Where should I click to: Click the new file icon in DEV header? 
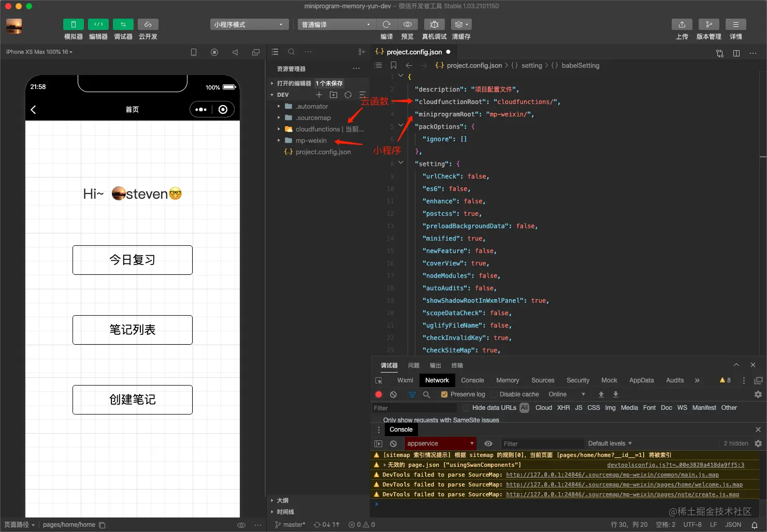tap(319, 95)
